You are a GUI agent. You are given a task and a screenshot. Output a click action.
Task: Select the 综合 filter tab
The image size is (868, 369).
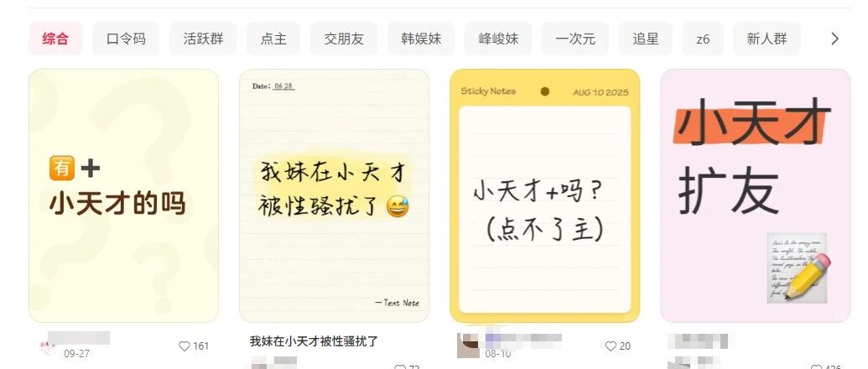click(x=55, y=39)
